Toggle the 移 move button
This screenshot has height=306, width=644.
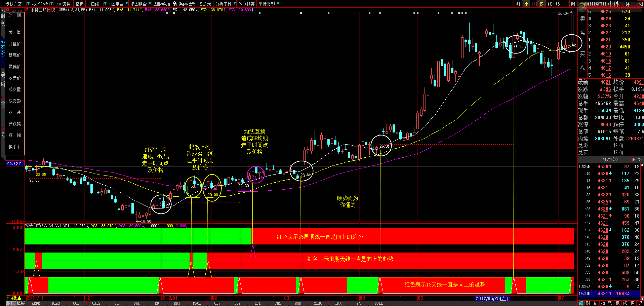pos(558,4)
